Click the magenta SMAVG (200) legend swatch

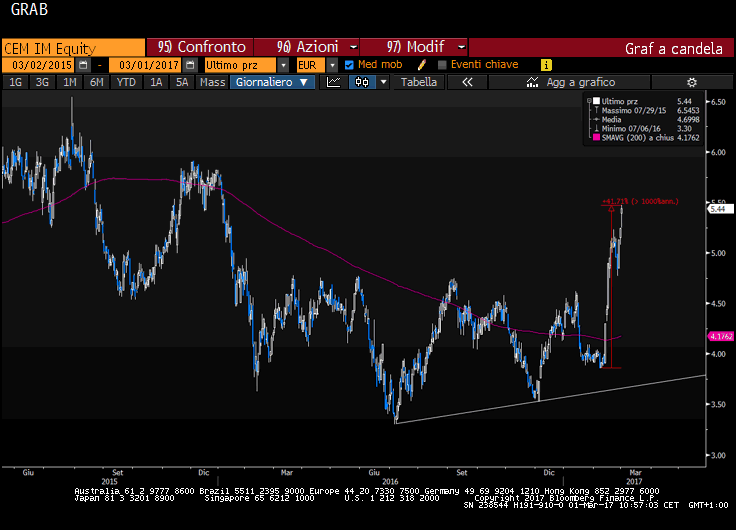[x=596, y=138]
